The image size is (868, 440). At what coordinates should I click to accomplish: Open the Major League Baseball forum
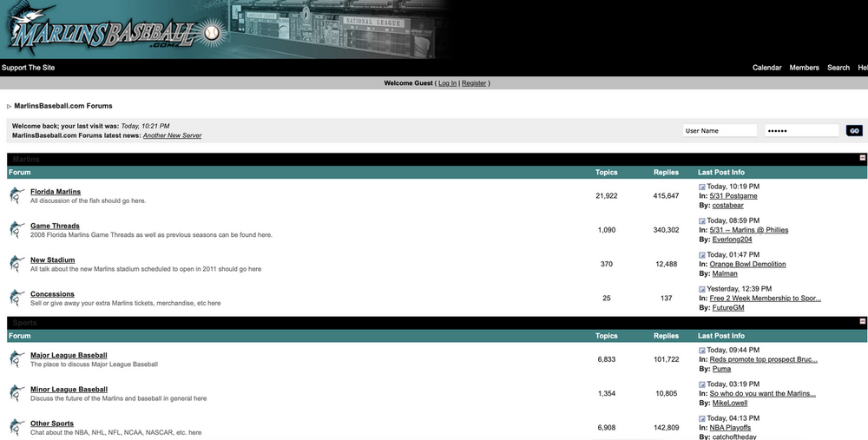(69, 355)
